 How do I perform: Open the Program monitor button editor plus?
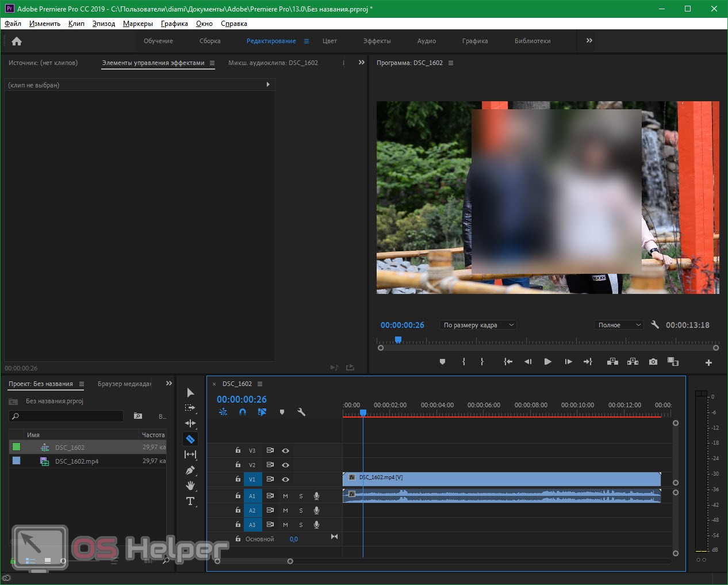point(708,362)
